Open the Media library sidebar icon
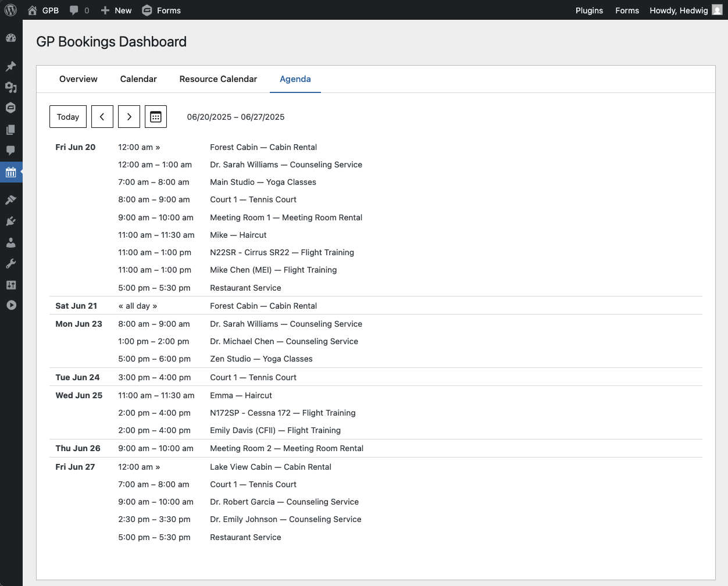Screen dimensions: 728x586 click(x=10, y=87)
